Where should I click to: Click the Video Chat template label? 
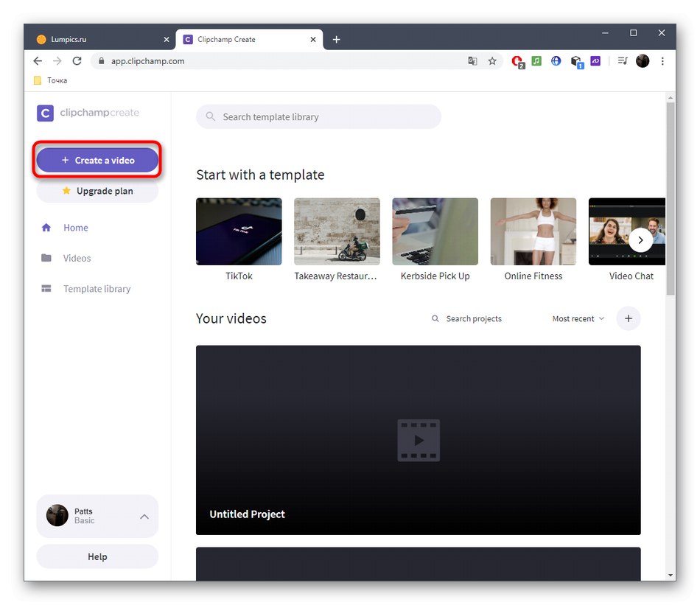[631, 276]
